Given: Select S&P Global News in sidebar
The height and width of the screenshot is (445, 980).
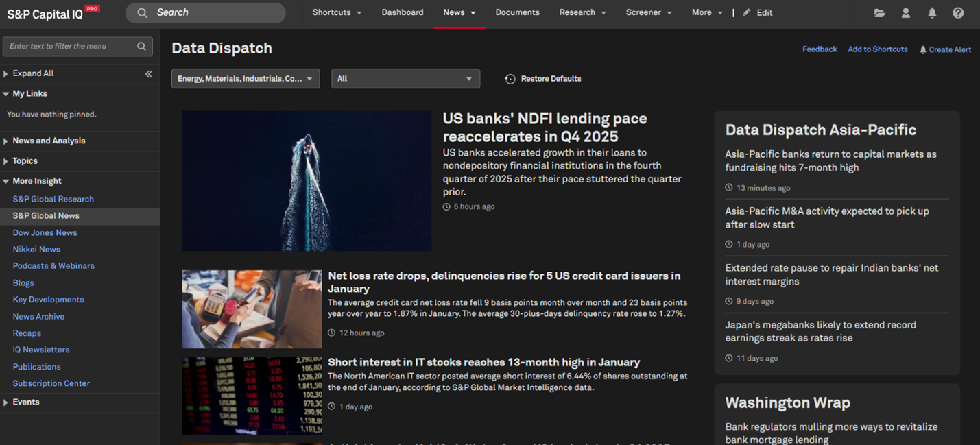Looking at the screenshot, I should [x=46, y=216].
